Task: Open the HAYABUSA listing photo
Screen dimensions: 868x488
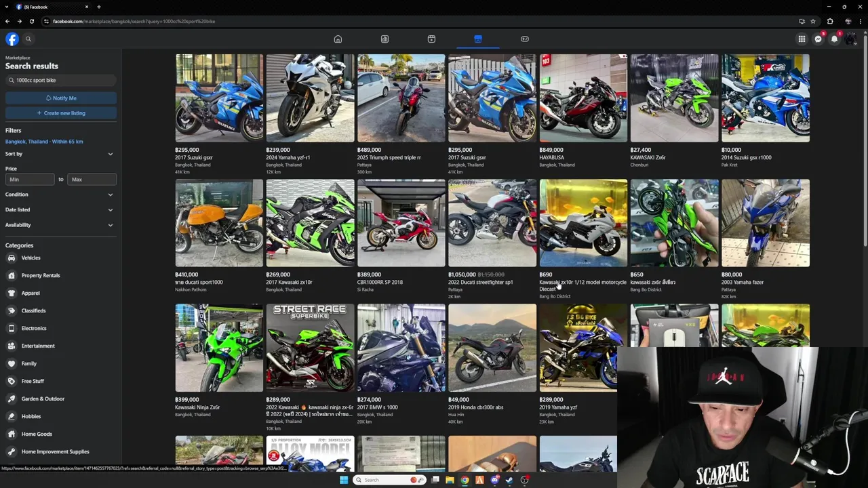Action: (x=583, y=98)
